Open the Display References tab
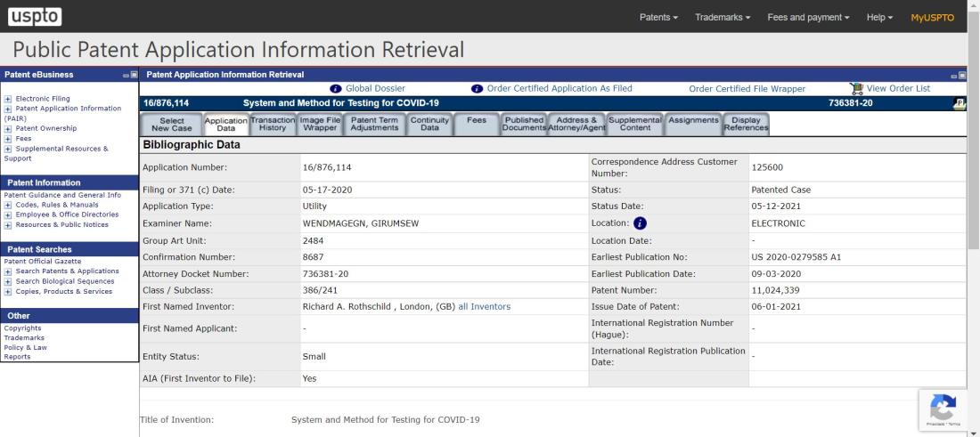Viewport: 980px width, 437px height. click(x=747, y=124)
